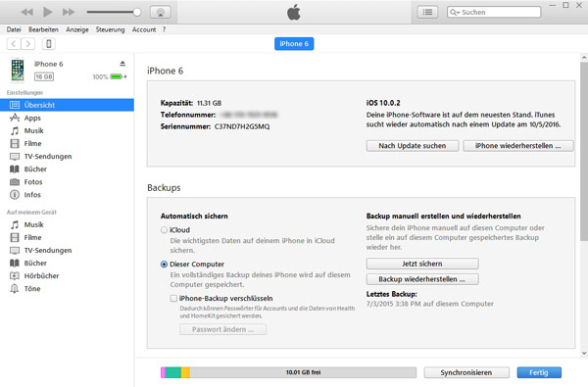Open the AirPlay output button

coord(161,12)
